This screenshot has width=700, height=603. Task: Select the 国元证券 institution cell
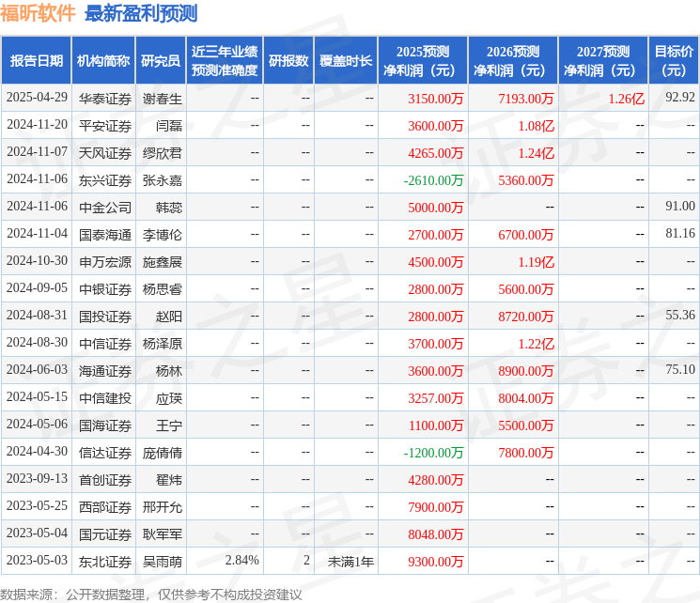[105, 534]
